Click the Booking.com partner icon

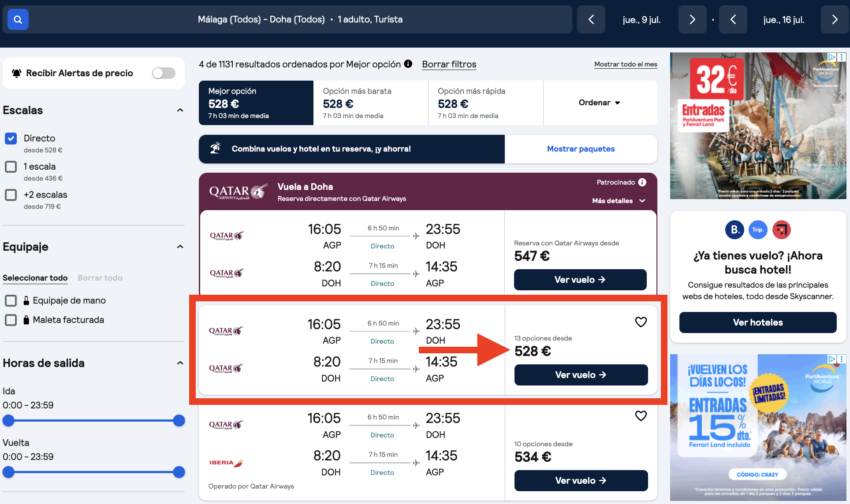click(x=734, y=230)
